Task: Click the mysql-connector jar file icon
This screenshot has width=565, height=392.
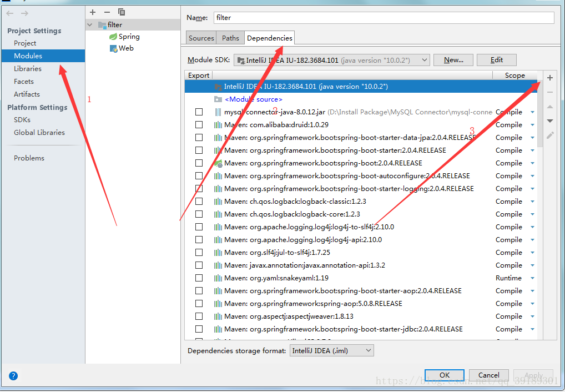Action: pos(218,112)
